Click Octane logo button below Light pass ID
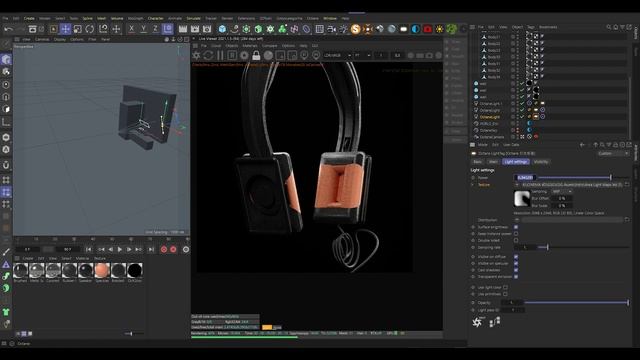This screenshot has height=360, width=640. [477, 322]
